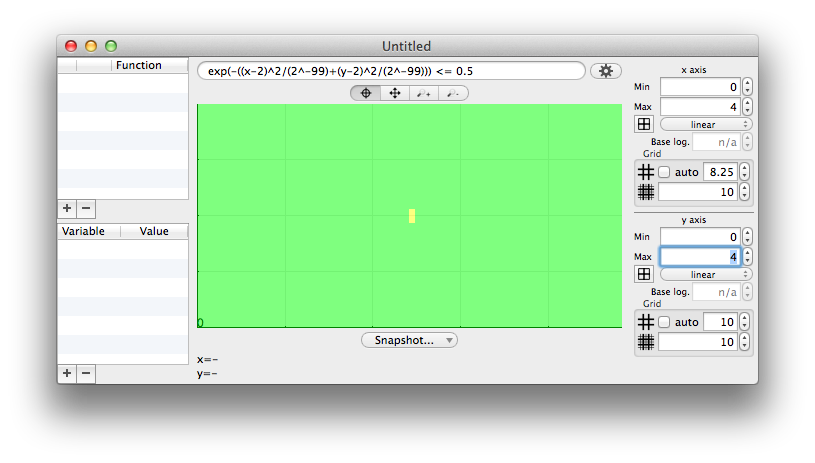Open the Snapshot dropdown menu

click(409, 340)
